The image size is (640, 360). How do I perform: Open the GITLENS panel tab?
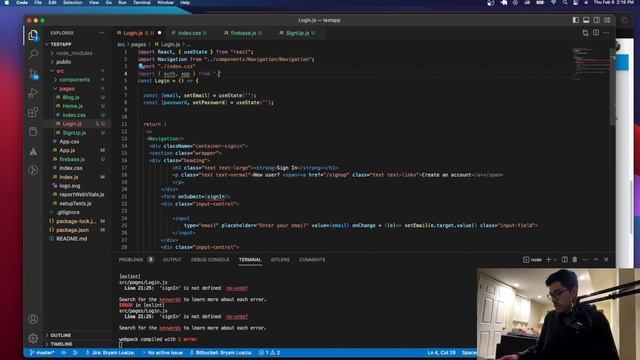pos(280,260)
